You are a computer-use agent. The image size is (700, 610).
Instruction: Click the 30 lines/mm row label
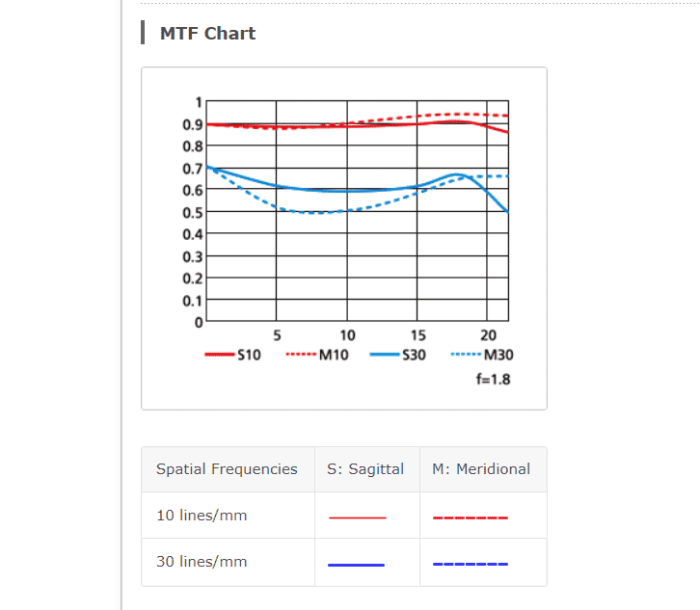[x=202, y=562]
